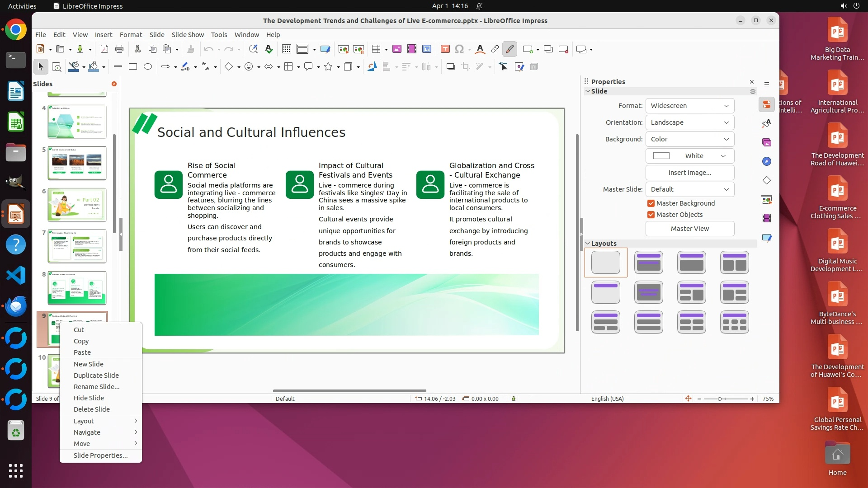Open the Orientation dropdown showing Landscape
868x488 pixels.
689,122
